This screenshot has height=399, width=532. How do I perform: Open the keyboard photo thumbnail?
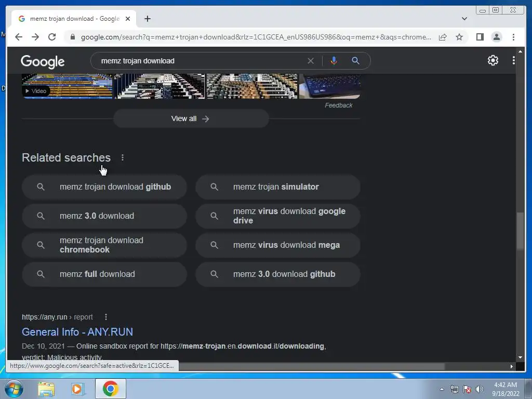point(330,87)
